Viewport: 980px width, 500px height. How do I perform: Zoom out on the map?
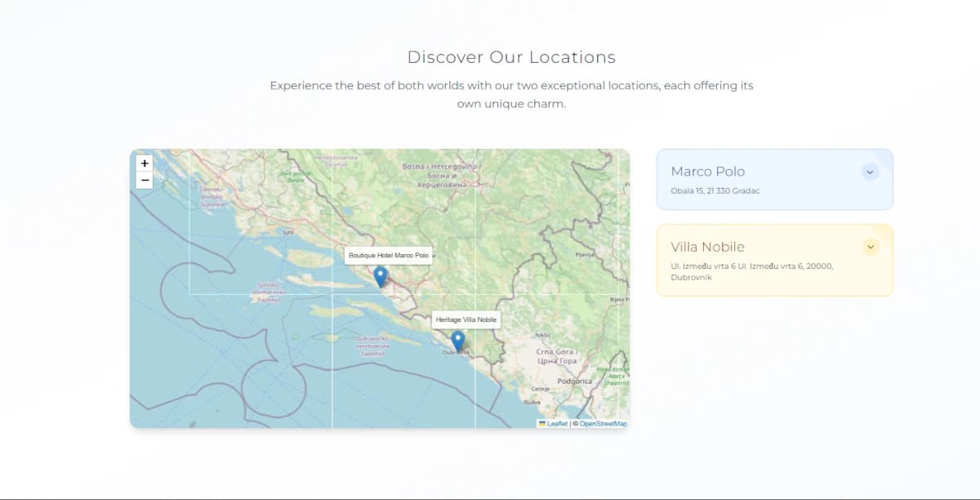[x=145, y=181]
